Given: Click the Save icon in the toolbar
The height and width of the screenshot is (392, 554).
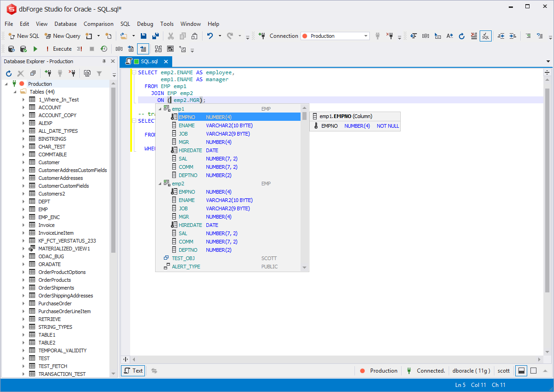Looking at the screenshot, I should (144, 36).
